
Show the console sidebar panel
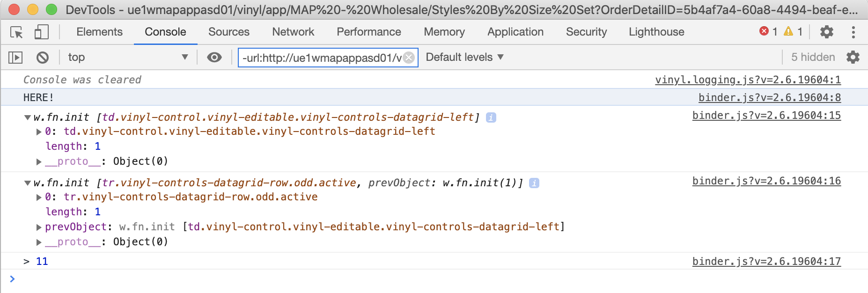pyautogui.click(x=15, y=58)
